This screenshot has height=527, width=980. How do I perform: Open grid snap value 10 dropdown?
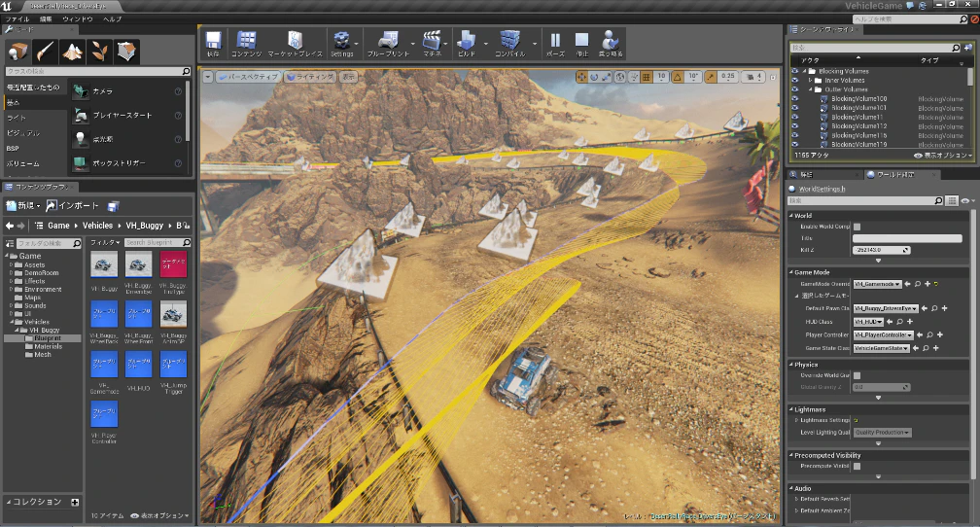coord(661,77)
